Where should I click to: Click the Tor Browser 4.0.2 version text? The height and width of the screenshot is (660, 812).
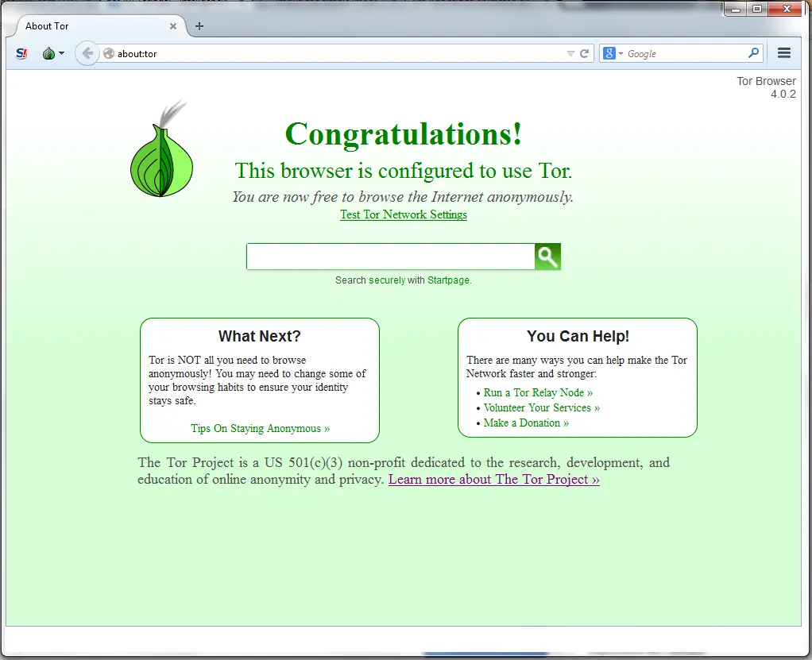(x=767, y=87)
